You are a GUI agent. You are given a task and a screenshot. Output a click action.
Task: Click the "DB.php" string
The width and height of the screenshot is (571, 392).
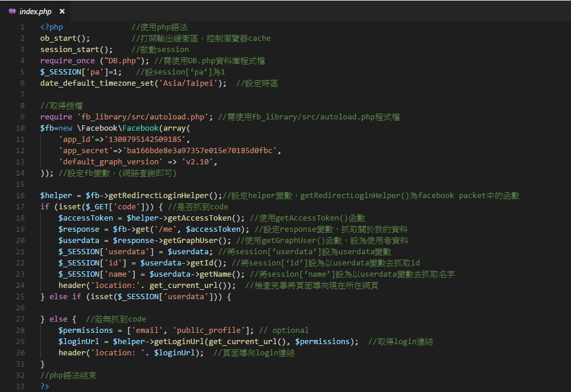(x=122, y=61)
